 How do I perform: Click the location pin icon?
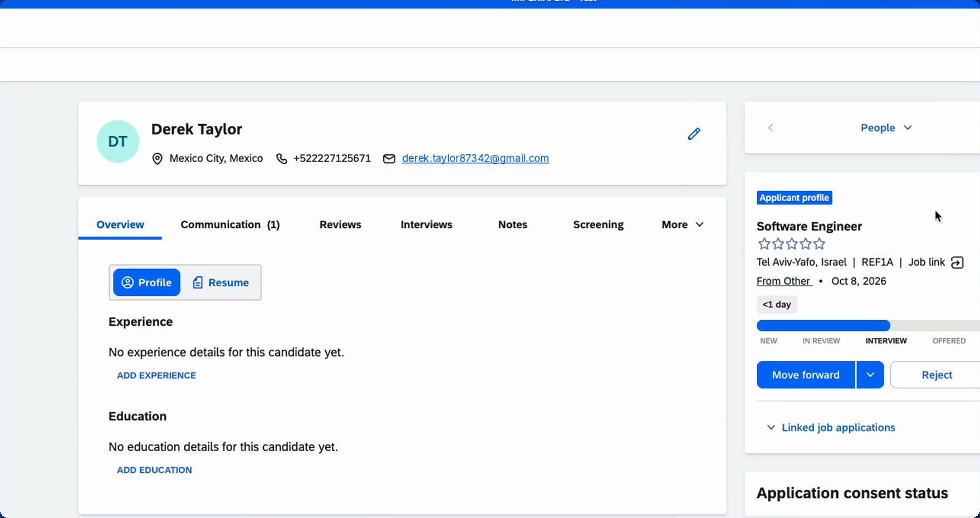coord(158,159)
